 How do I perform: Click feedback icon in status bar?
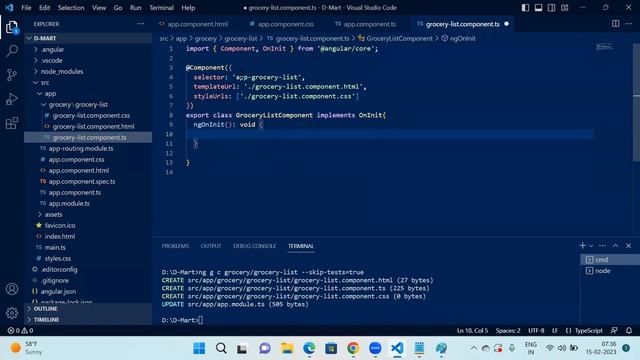pyautogui.click(x=614, y=331)
